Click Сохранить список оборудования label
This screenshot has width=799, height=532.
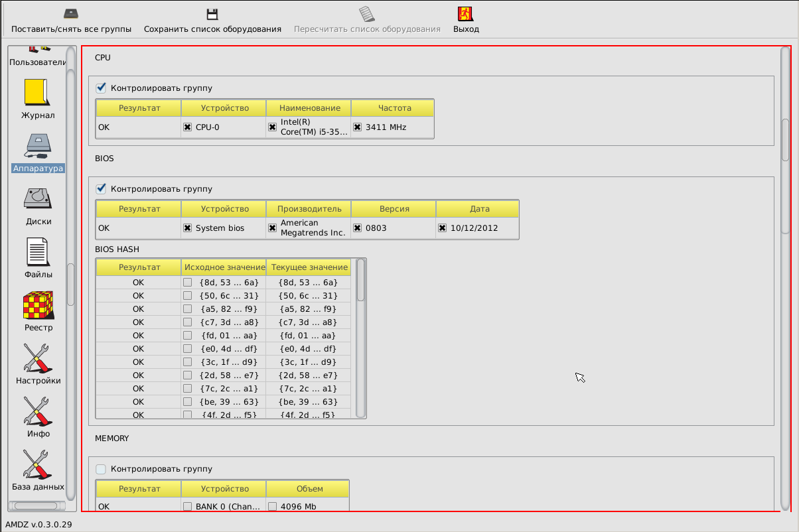[x=212, y=29]
